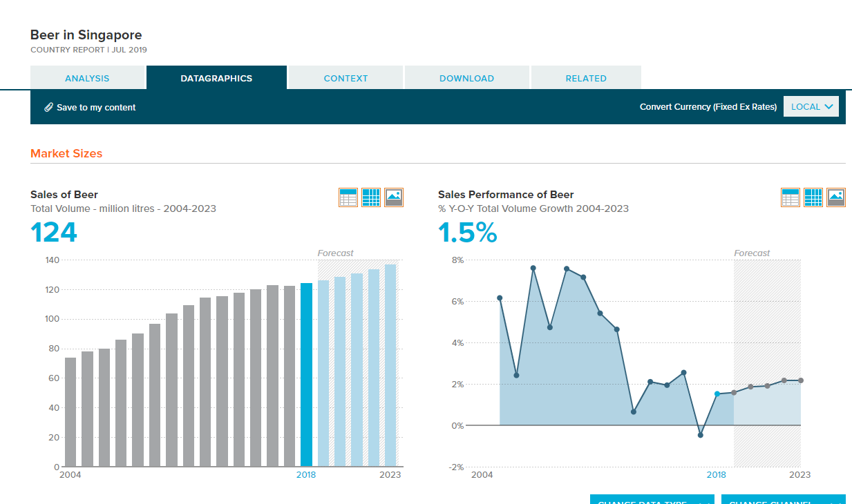Viewport: 852px width, 504px height.
Task: Click the paperclip icon beside Save to my content
Action: [x=48, y=107]
